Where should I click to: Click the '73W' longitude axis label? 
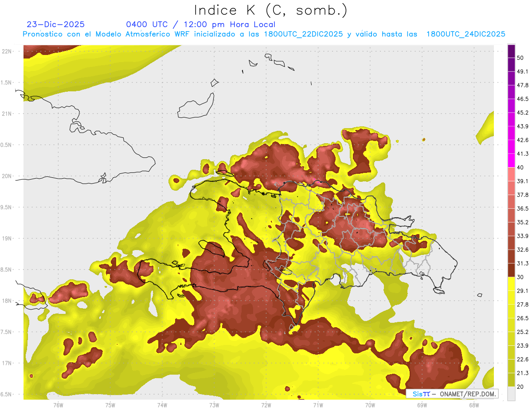pos(214,405)
